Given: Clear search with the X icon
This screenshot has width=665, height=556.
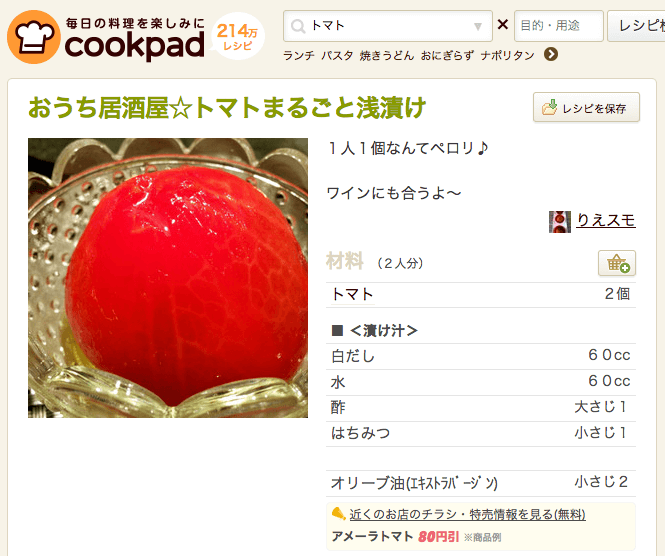Looking at the screenshot, I should coord(503,25).
